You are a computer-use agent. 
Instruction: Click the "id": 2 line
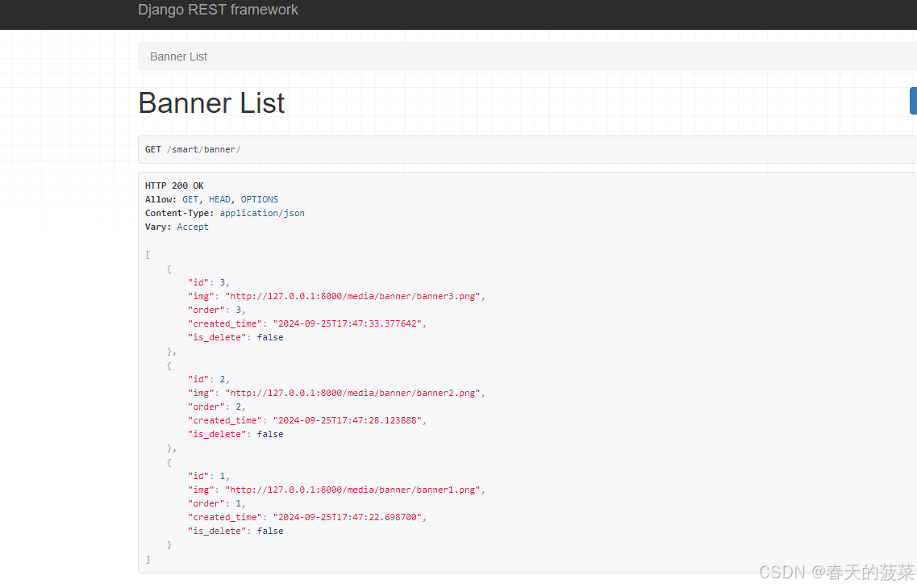[209, 379]
